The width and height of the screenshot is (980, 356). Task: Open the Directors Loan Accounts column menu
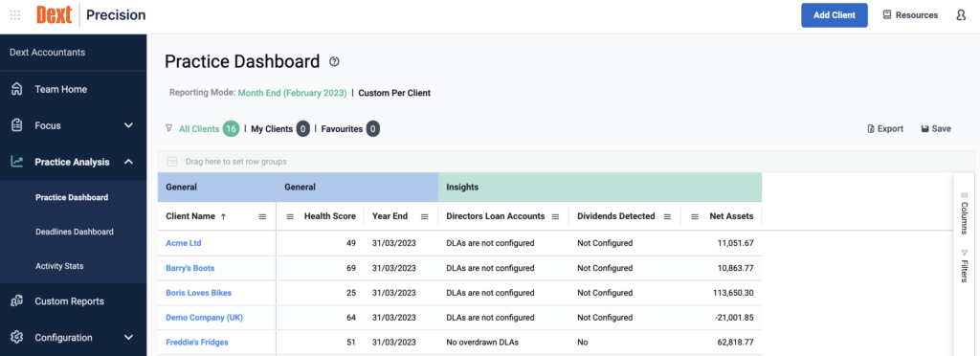[x=556, y=216]
